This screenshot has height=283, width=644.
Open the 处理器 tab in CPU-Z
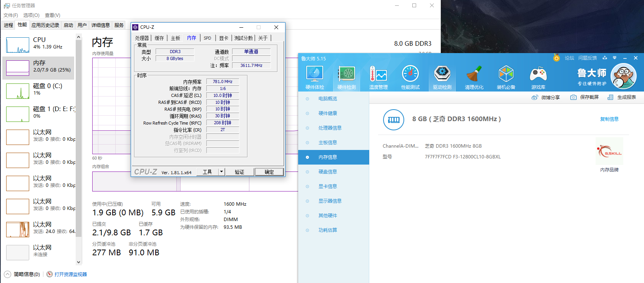click(142, 38)
